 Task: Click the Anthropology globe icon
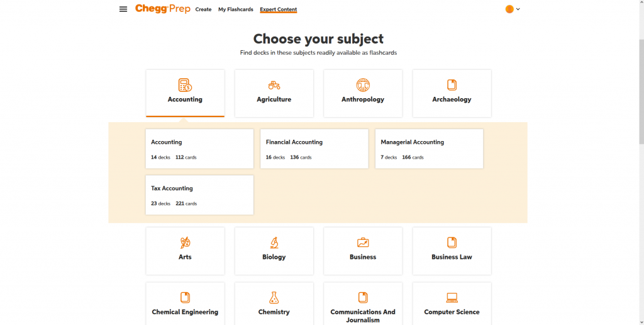coord(363,85)
